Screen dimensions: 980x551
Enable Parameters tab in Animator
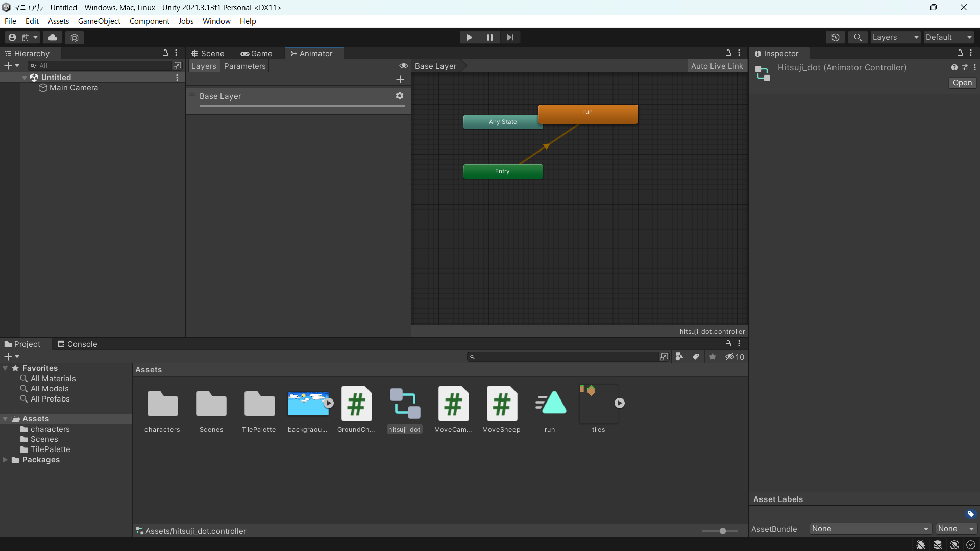(x=246, y=65)
